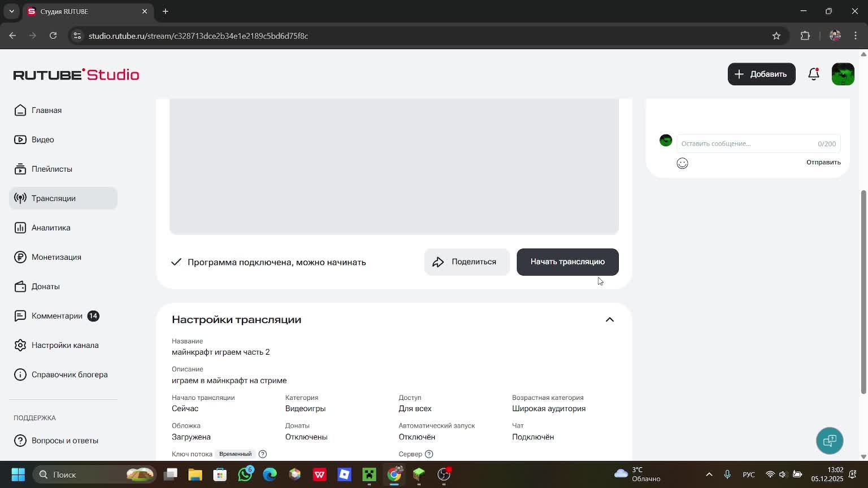Screen dimensions: 868x488
Task: Click the Временный stream key badge
Action: (235, 454)
